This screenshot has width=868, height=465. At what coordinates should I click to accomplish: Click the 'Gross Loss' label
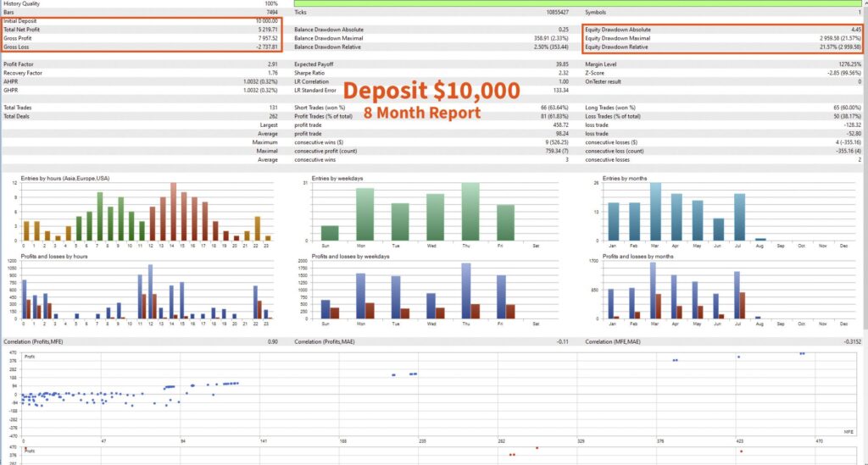[x=16, y=47]
